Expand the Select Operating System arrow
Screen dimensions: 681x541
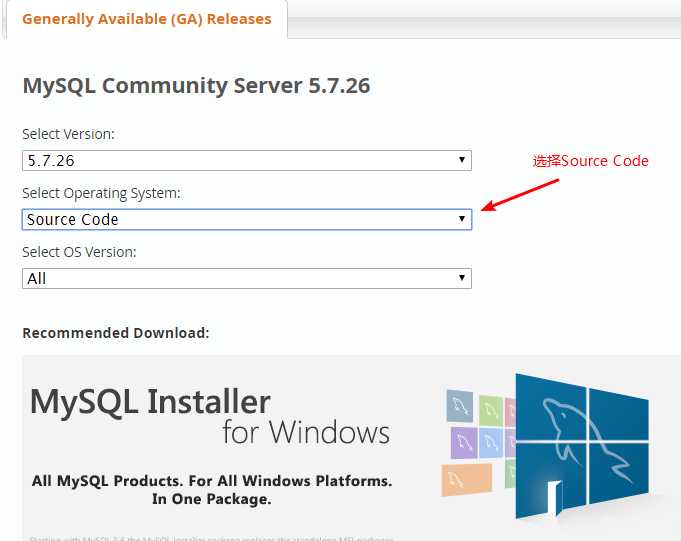pos(461,219)
